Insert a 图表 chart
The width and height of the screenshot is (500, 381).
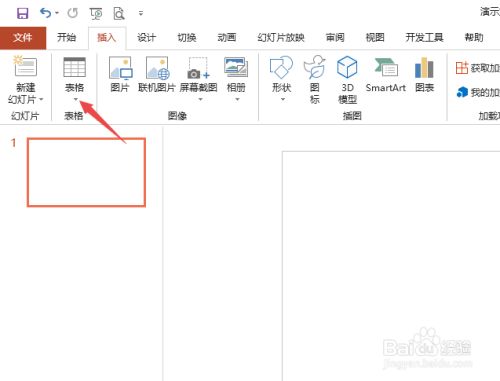424,75
